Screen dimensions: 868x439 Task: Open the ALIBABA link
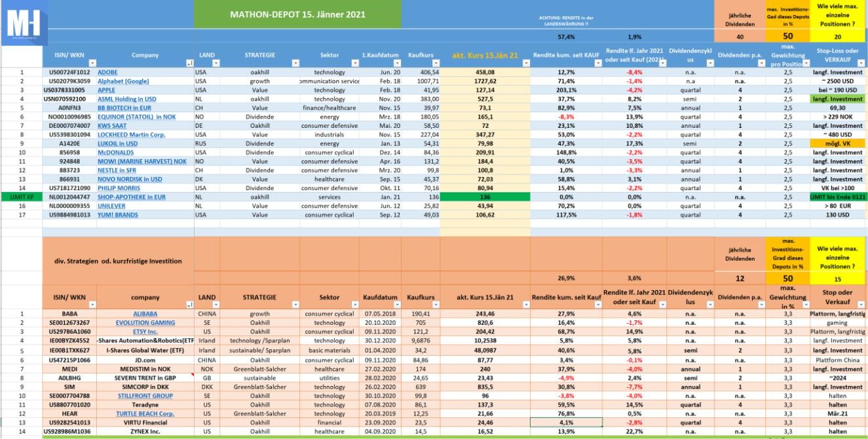coord(145,314)
